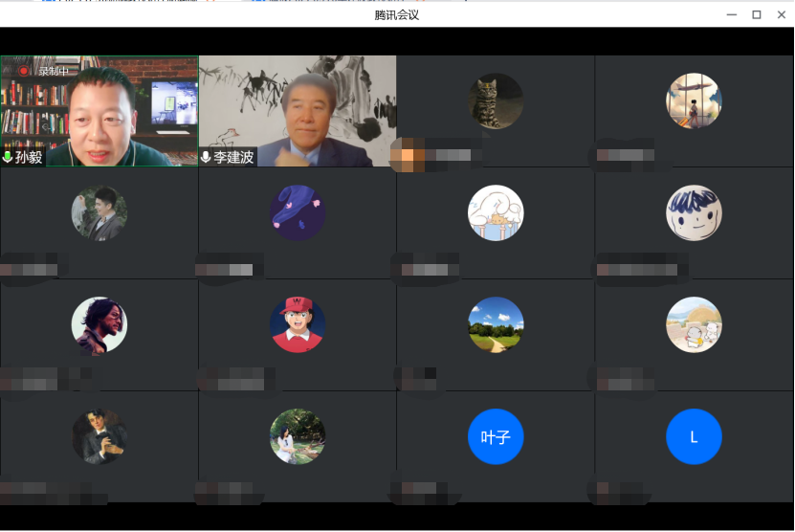Select the 李建波 video tile
Viewport: 795px width, 532px height.
[298, 110]
